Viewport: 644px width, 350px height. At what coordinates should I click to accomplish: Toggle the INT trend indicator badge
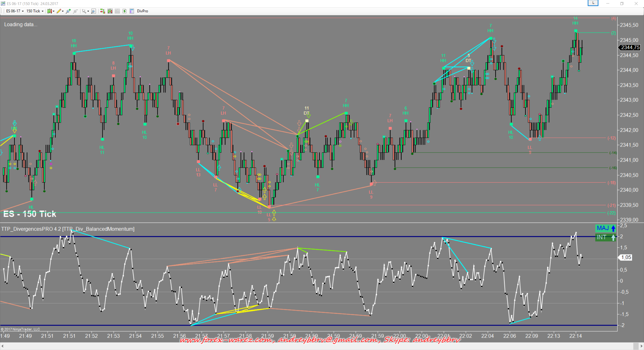pos(606,237)
